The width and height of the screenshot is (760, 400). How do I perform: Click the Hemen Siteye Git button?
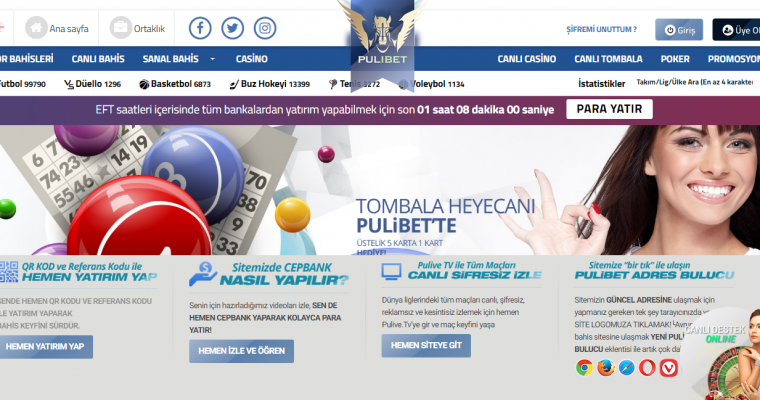(x=426, y=346)
